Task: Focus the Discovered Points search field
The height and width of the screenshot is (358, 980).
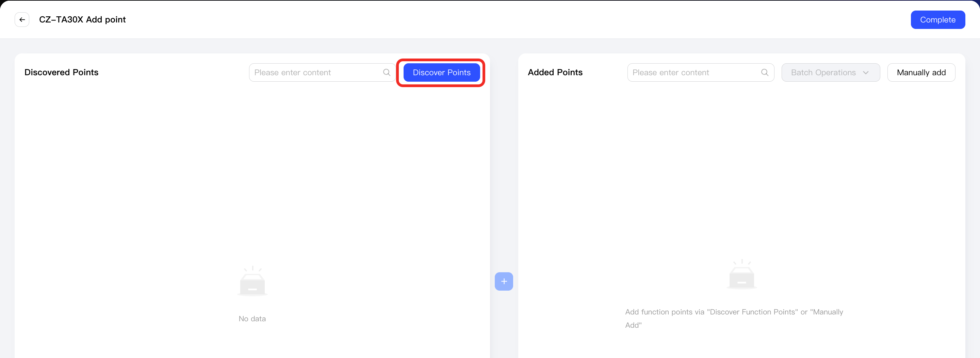Action: [322, 72]
